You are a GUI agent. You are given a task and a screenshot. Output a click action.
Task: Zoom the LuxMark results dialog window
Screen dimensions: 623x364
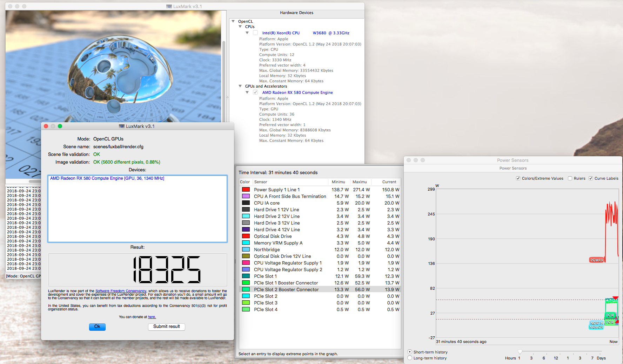[x=60, y=126]
